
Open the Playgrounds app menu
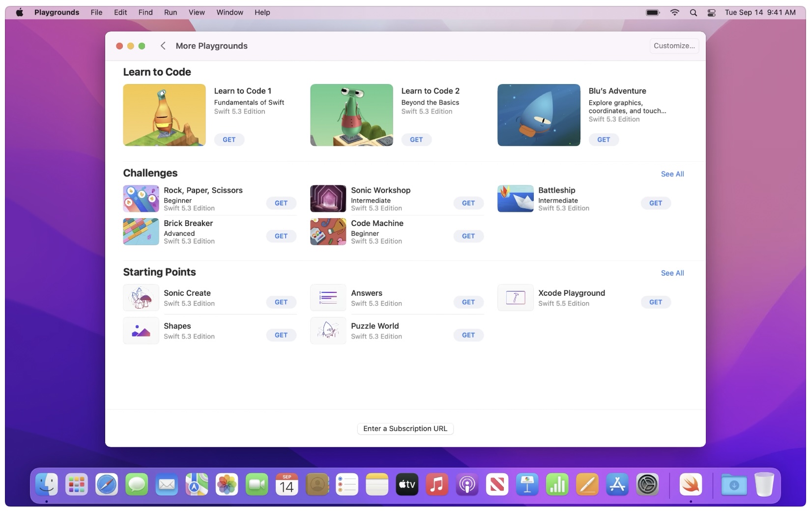coord(57,12)
